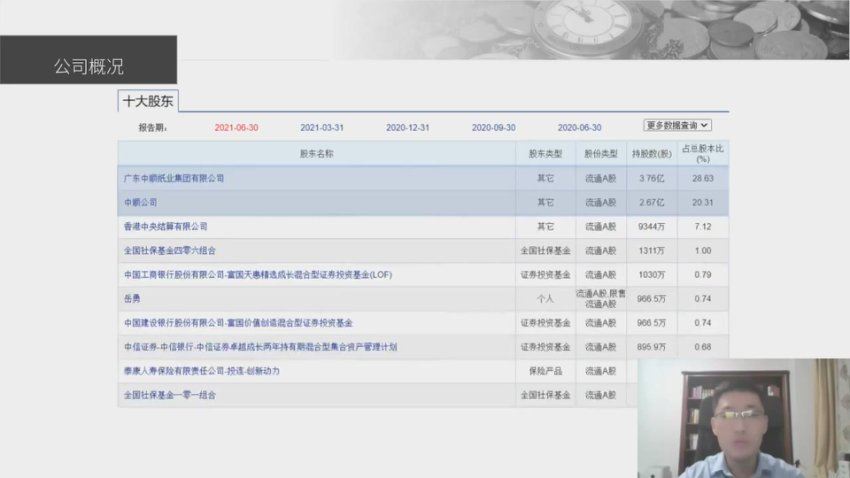Click 流通A股 in the 泰康人寿 row

pyautogui.click(x=601, y=371)
